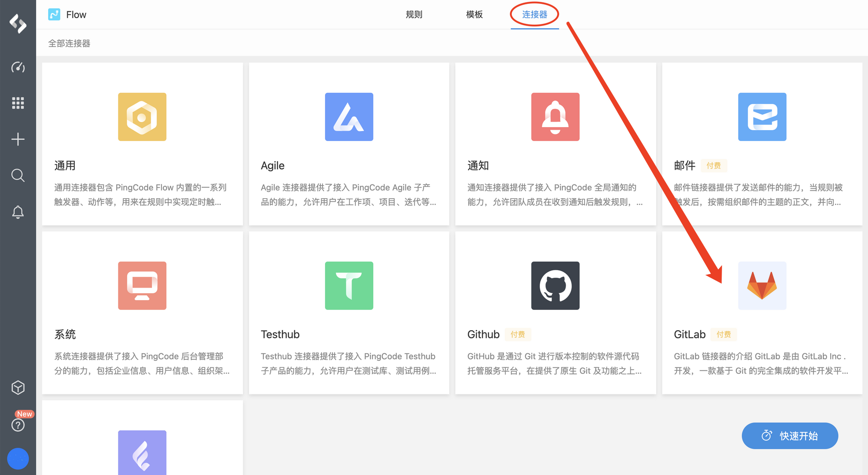Select the Testhub connector green T icon
This screenshot has height=475, width=868.
pos(349,285)
